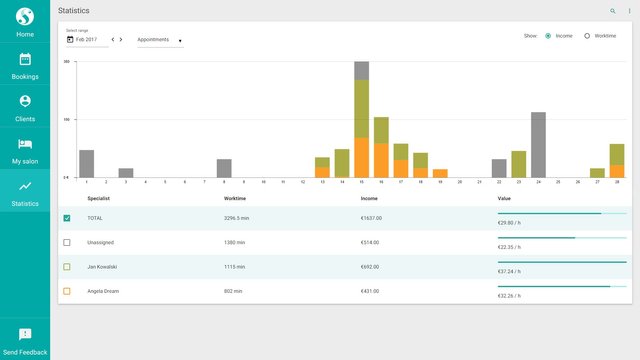The width and height of the screenshot is (640, 360).
Task: Click the search magnifier icon
Action: (613, 11)
